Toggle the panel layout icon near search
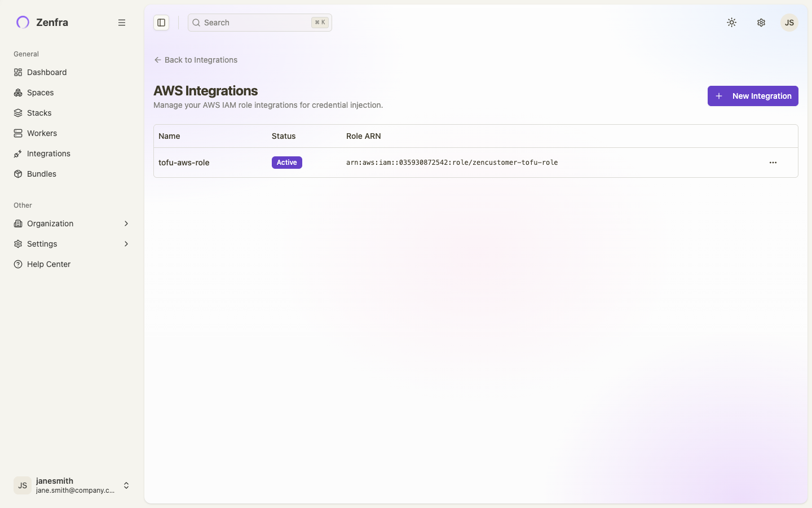Screen dimensions: 812x508 click(162, 23)
